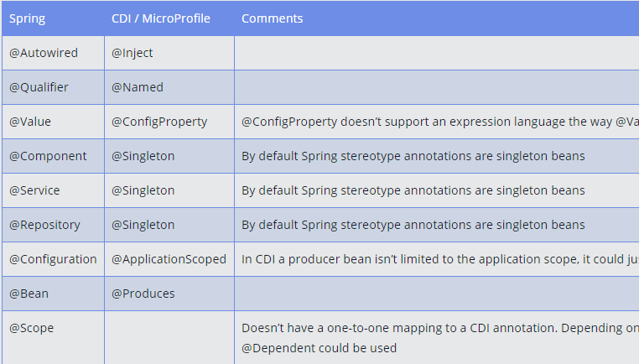Screen dimensions: 639x364
Task: Click the @Qualifier table cell
Action: pos(54,87)
